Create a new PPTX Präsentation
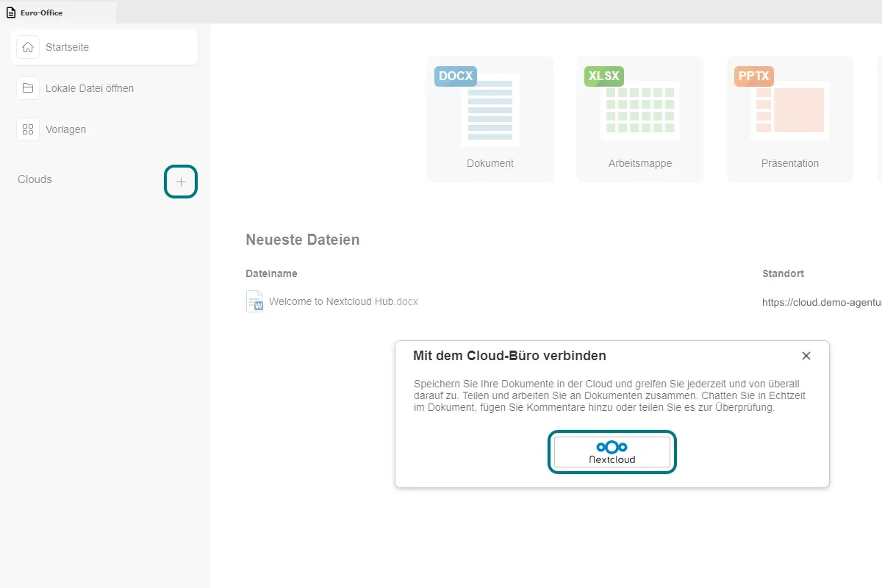Viewport: 882px width, 588px height. [790, 119]
